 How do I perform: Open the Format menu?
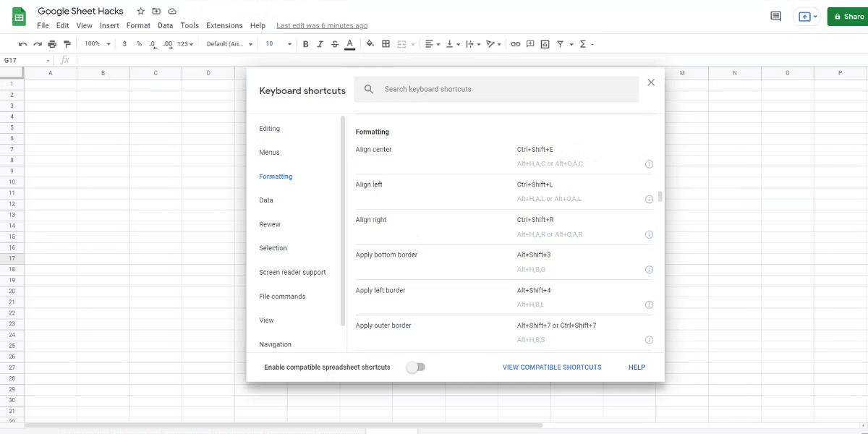tap(138, 25)
